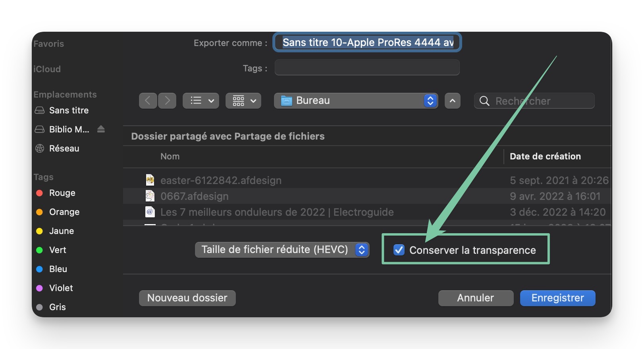Open the grid grouping options dropdown

coord(243,101)
